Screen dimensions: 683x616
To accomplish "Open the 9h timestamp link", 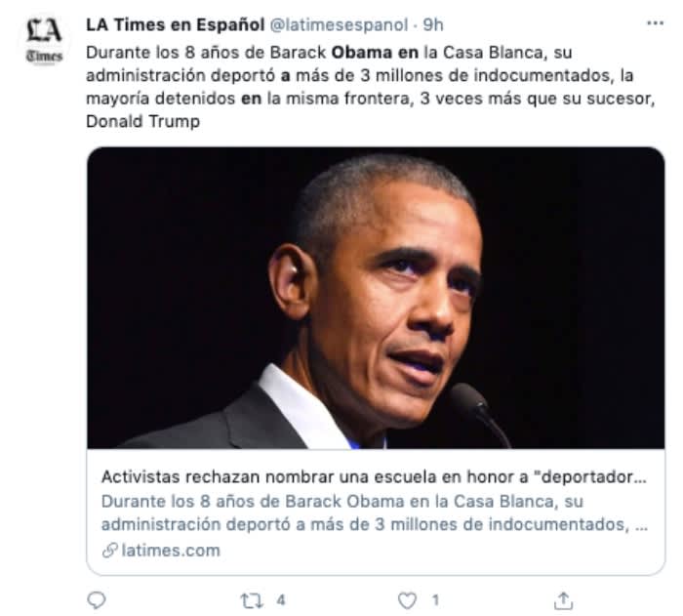I will [x=433, y=24].
